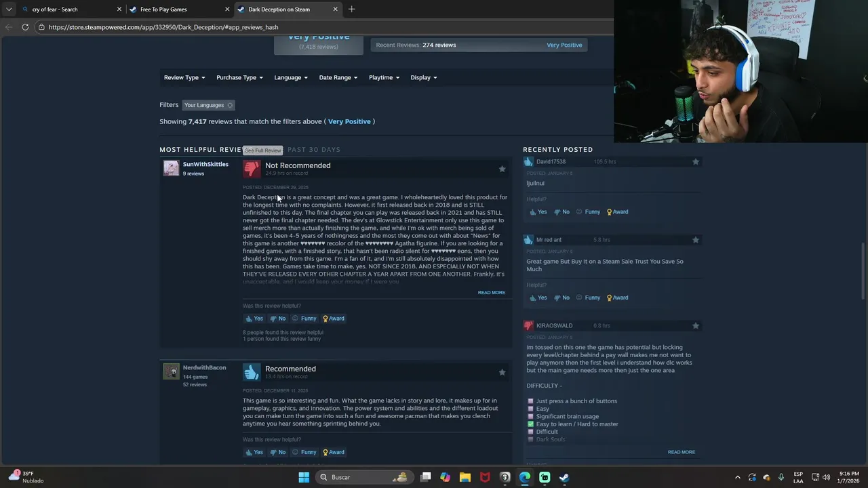Click the Microsoft Edge taskbar icon

point(525,477)
